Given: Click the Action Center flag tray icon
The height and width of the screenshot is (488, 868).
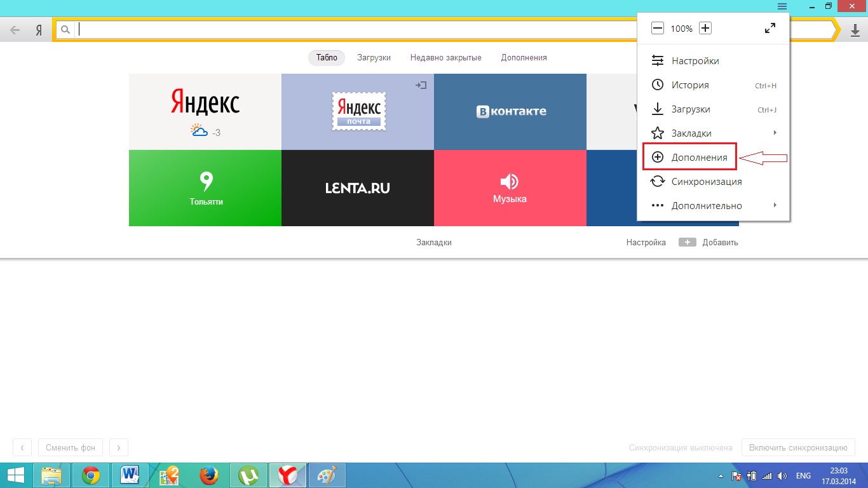Looking at the screenshot, I should pos(737,476).
